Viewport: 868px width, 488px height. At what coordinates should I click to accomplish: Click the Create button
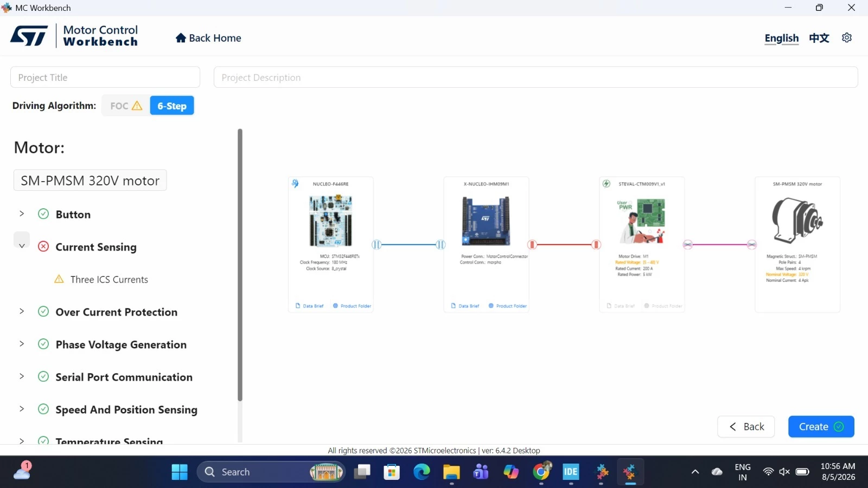tap(821, 427)
